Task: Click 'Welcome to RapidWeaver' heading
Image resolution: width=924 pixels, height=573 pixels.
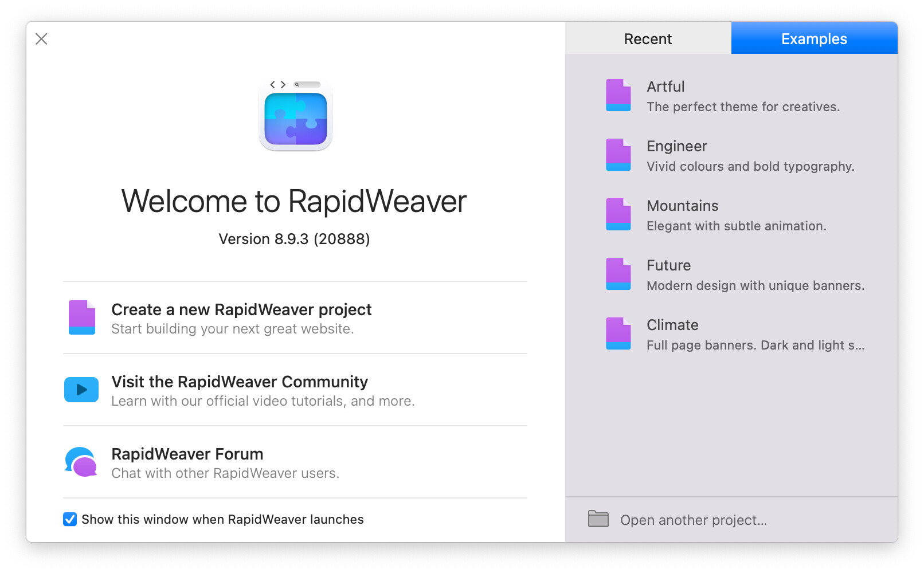Action: [x=294, y=201]
